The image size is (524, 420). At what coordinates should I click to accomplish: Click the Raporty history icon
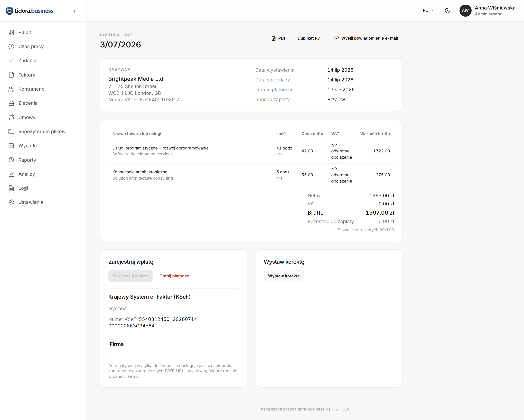click(x=11, y=160)
